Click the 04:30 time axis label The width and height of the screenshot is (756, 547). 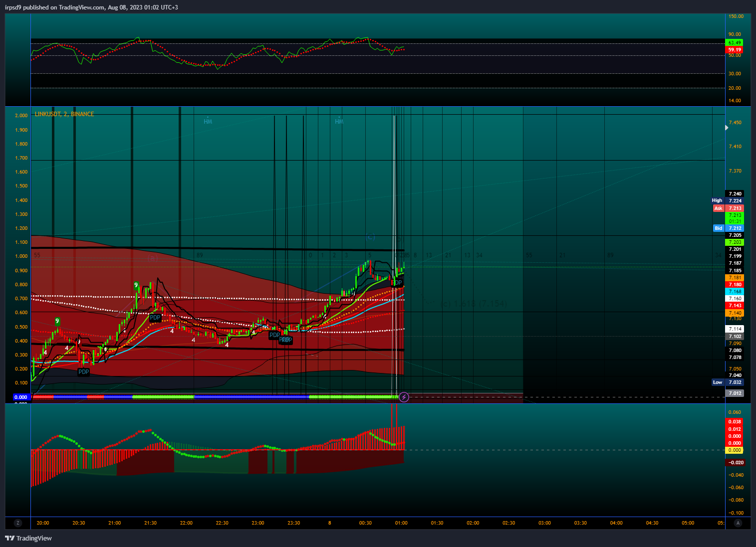click(x=652, y=523)
